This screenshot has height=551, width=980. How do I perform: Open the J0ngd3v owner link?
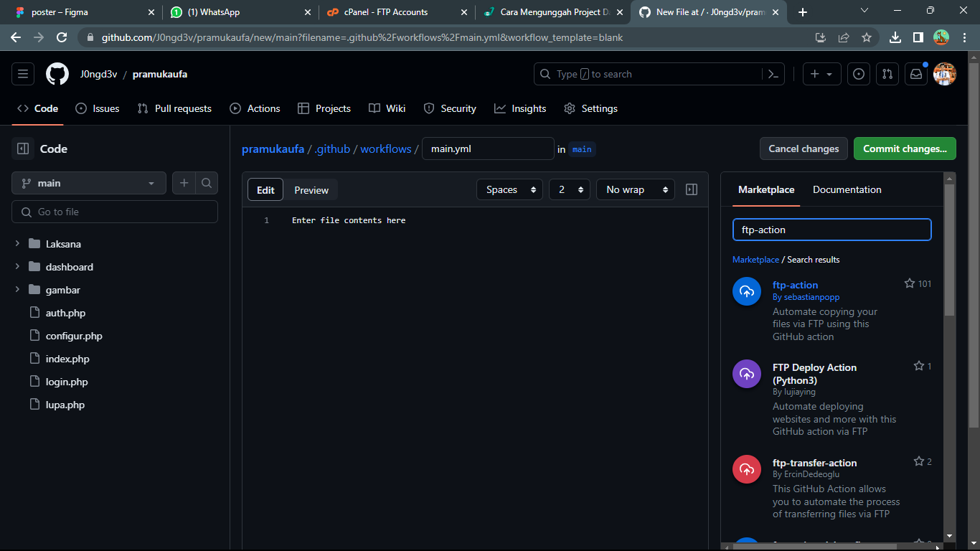pos(99,74)
